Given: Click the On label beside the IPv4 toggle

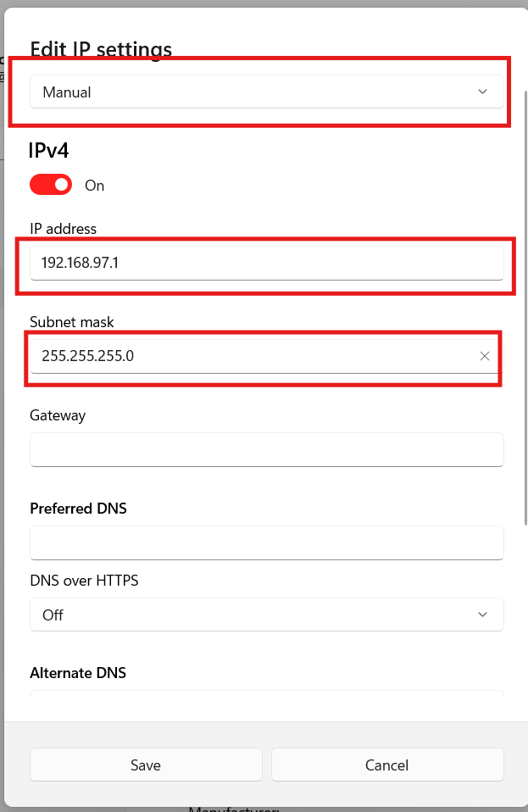Looking at the screenshot, I should pyautogui.click(x=94, y=185).
